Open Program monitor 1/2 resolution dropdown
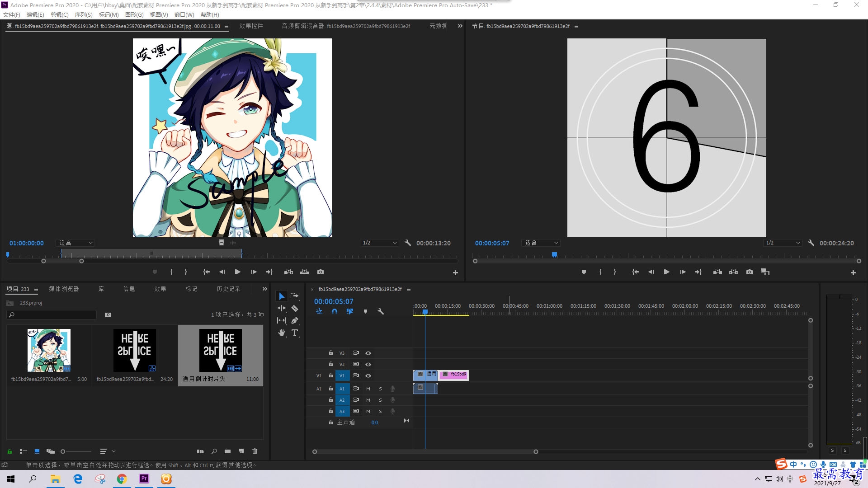The width and height of the screenshot is (868, 488). coord(783,243)
